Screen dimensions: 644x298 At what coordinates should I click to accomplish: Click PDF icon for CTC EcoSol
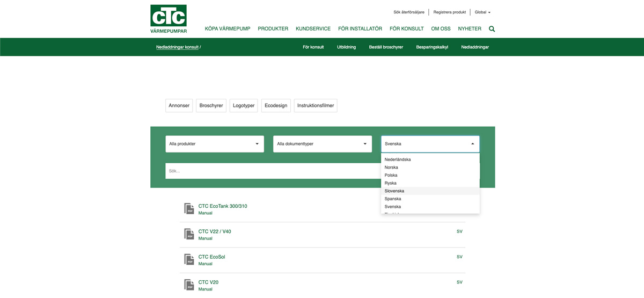pyautogui.click(x=189, y=259)
